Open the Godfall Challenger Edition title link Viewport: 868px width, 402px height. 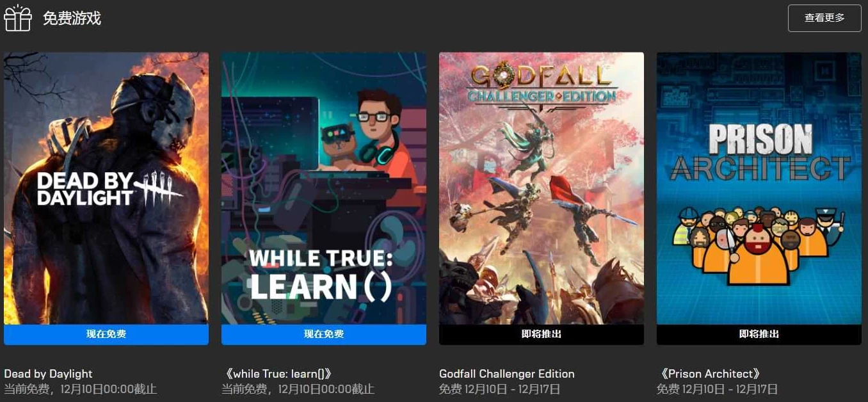[507, 374]
